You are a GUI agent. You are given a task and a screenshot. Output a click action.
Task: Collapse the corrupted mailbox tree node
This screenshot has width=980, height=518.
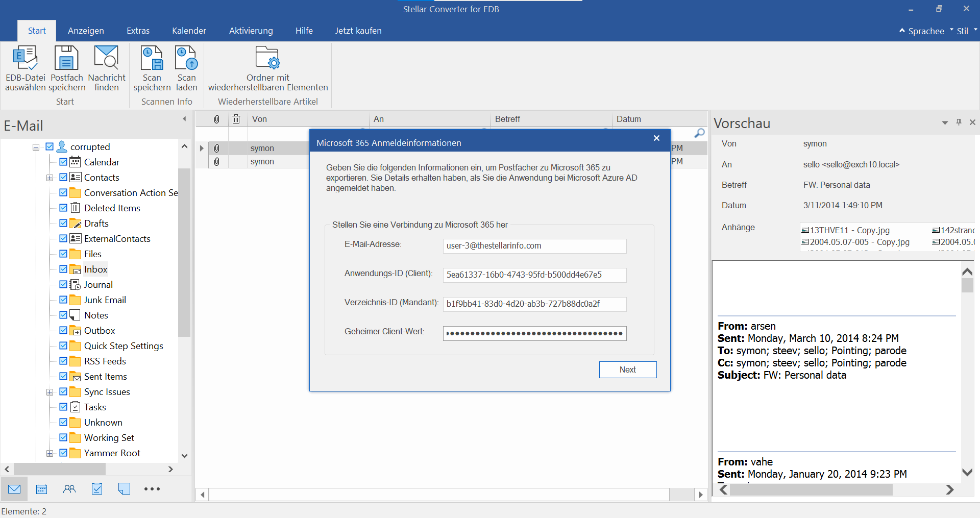(x=36, y=147)
